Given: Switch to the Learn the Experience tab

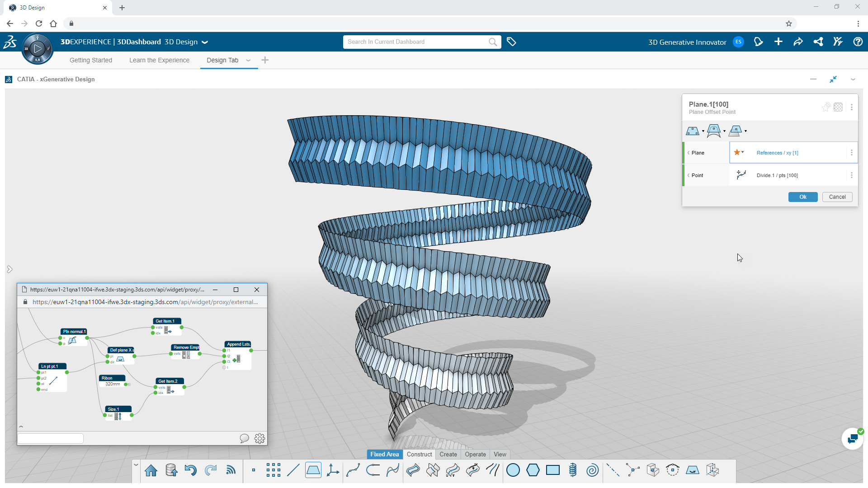Looking at the screenshot, I should pyautogui.click(x=159, y=60).
